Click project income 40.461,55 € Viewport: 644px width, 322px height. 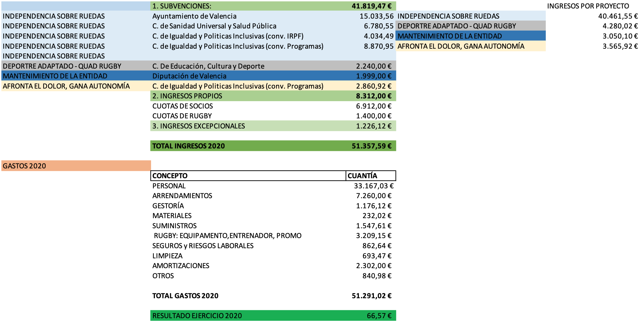tap(618, 16)
